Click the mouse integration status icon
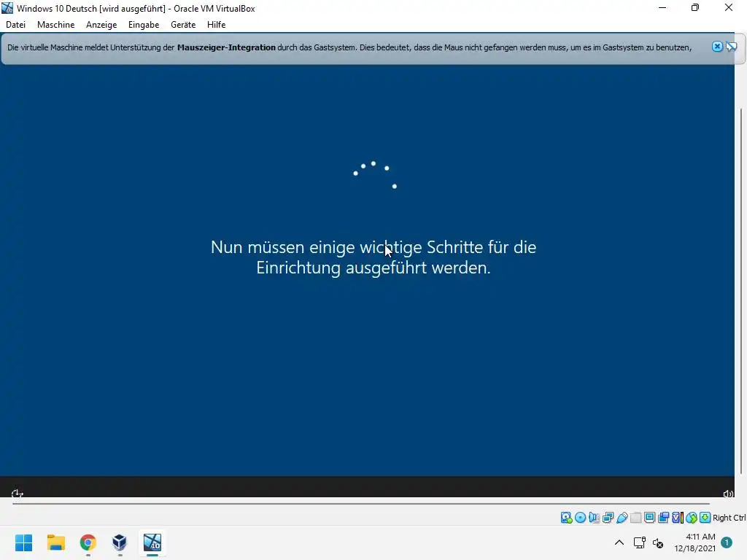The height and width of the screenshot is (560, 747). [692, 518]
